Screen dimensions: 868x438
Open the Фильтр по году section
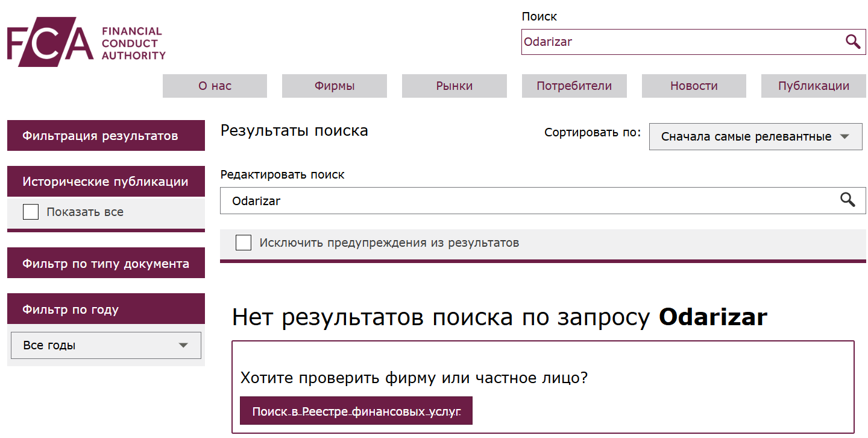[106, 308]
